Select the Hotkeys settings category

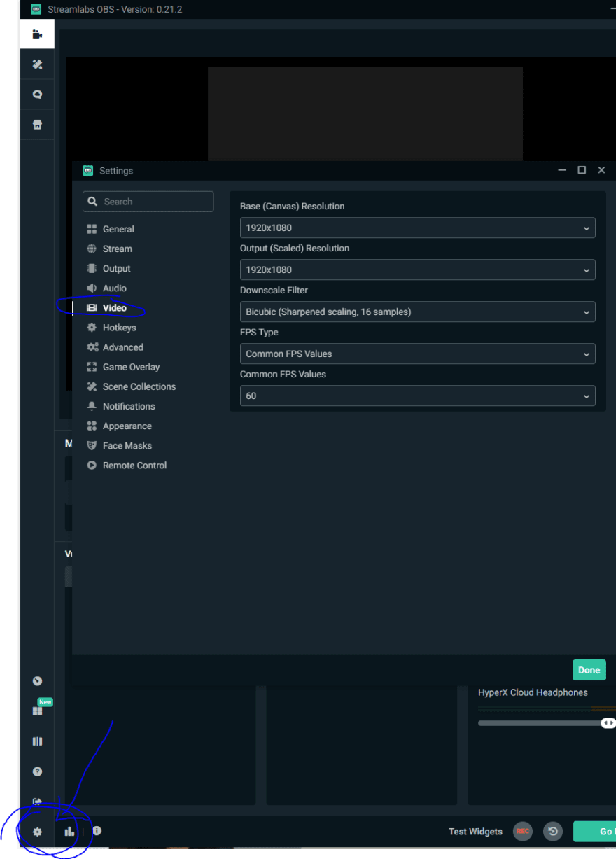[119, 327]
